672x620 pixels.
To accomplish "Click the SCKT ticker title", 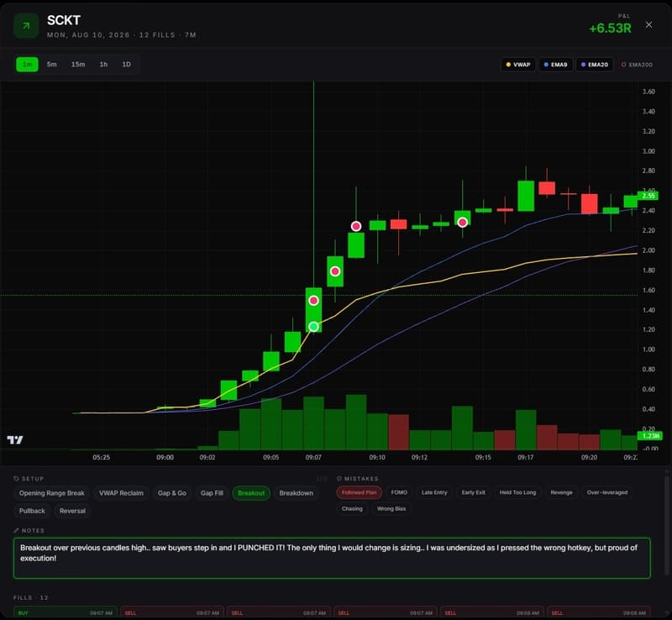I will coord(64,20).
